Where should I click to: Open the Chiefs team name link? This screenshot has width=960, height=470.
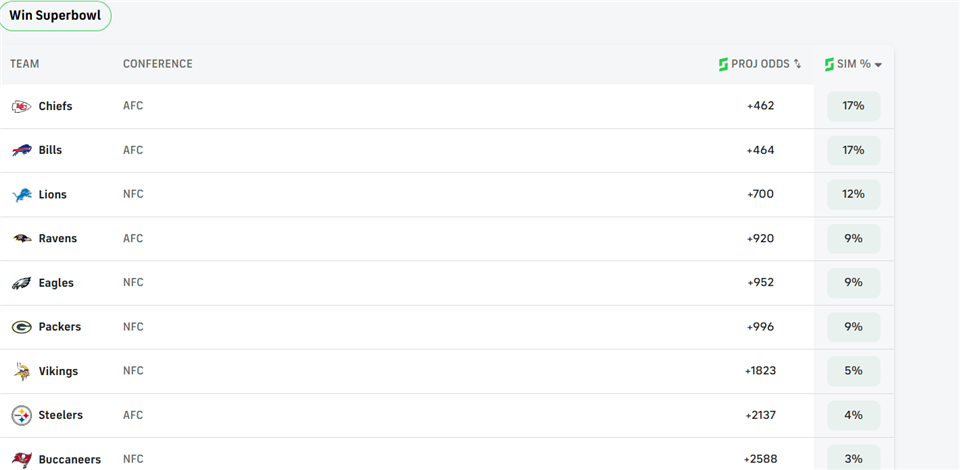55,106
